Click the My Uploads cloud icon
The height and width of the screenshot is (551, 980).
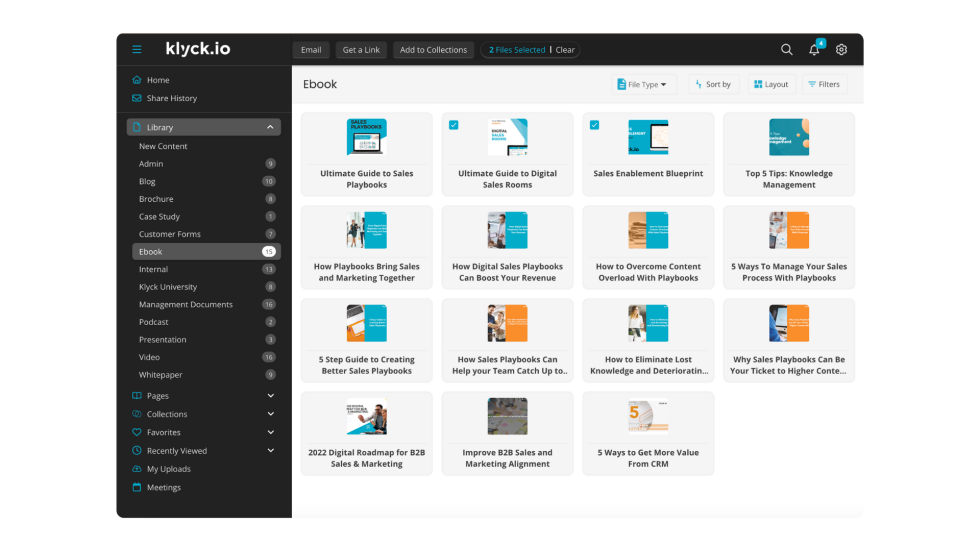point(137,469)
